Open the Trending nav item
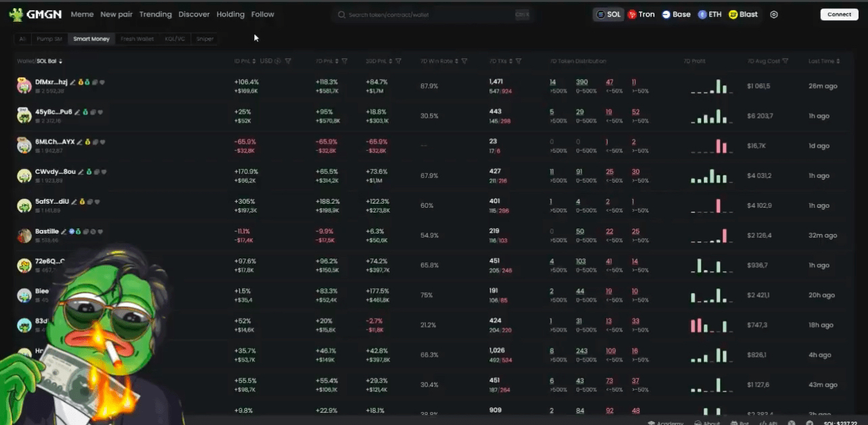The height and width of the screenshot is (425, 868). pyautogui.click(x=155, y=14)
